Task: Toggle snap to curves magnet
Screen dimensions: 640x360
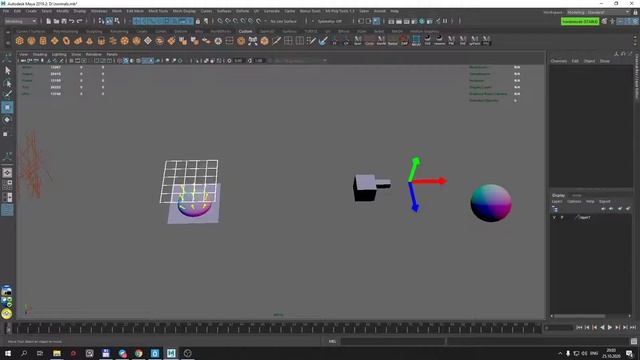Action: click(x=228, y=21)
